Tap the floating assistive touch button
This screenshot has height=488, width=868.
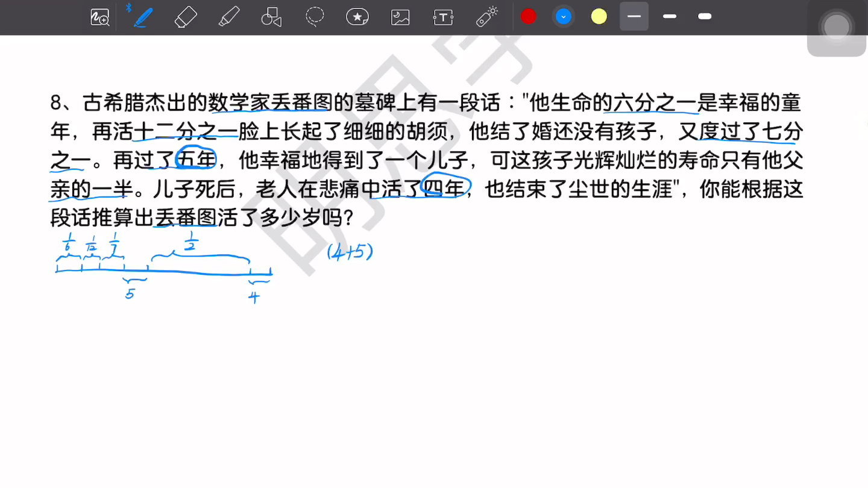pyautogui.click(x=837, y=28)
